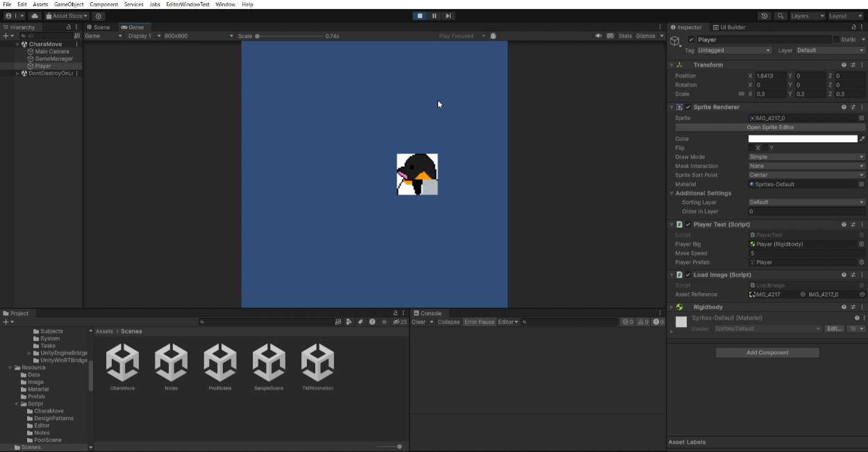Click the Open Sprite Editor button

coord(769,128)
